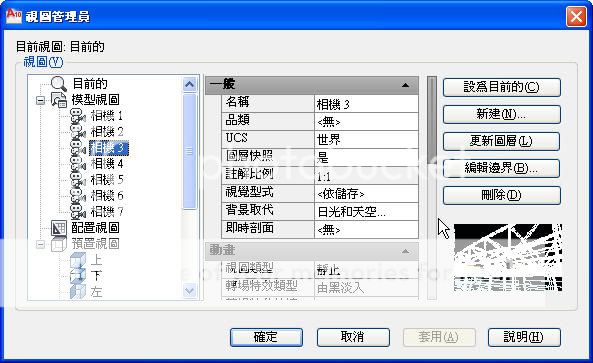Select highlighted 相機 3 tree item
This screenshot has width=593, height=363.
point(109,148)
